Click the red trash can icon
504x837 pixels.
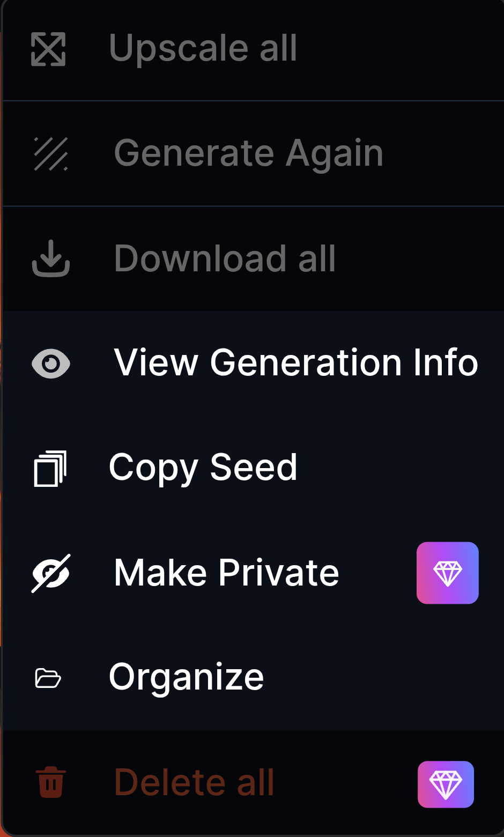click(x=51, y=782)
